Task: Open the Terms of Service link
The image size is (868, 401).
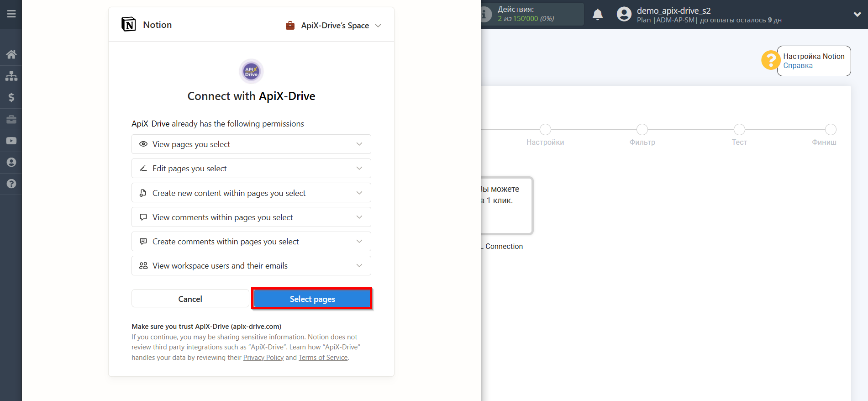Action: coord(323,358)
